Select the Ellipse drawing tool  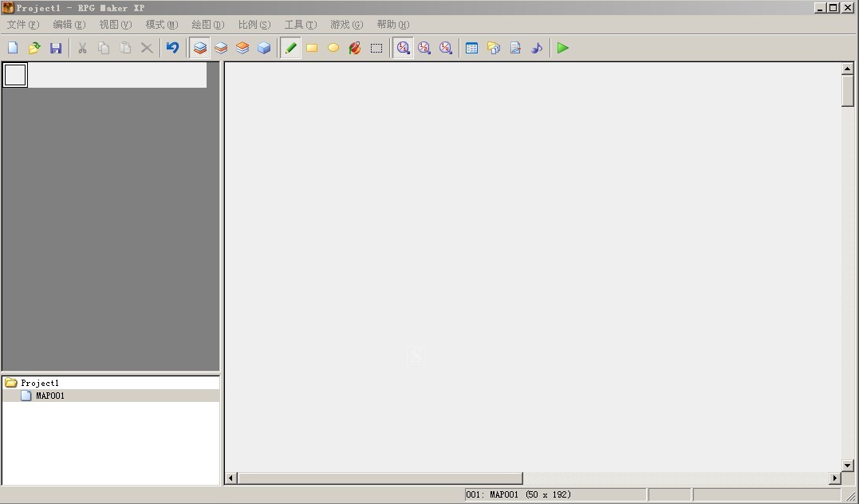click(x=333, y=48)
